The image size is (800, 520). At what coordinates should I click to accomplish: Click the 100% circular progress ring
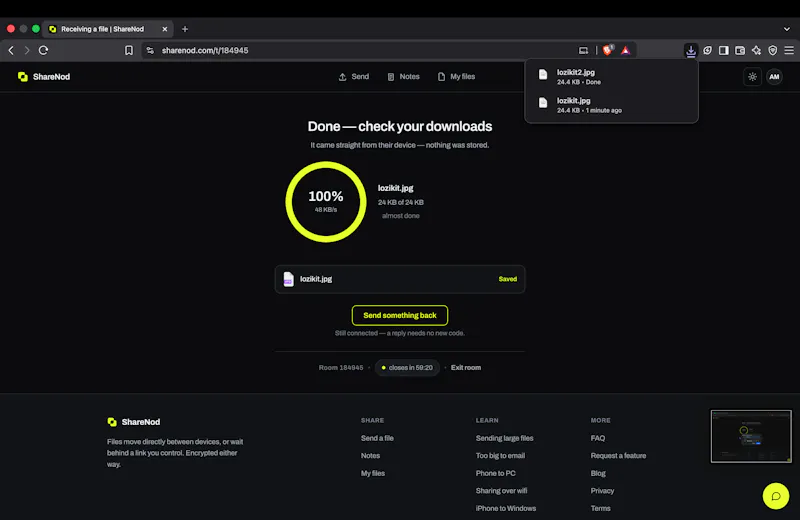coord(326,202)
